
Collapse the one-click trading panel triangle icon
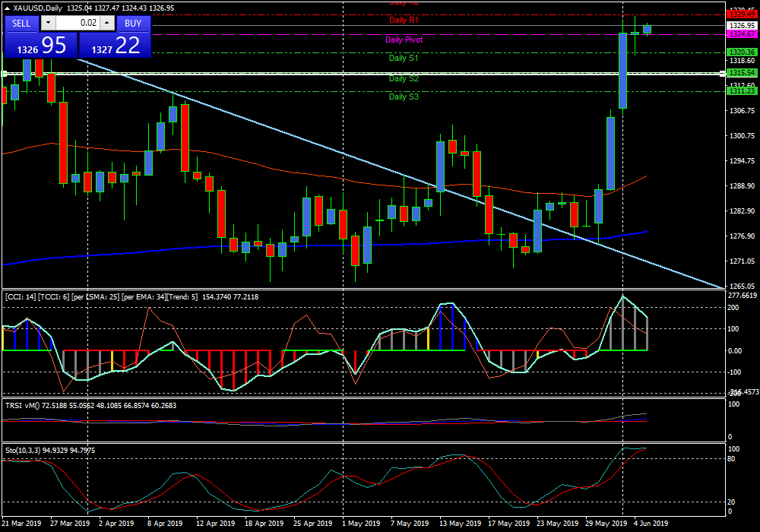pos(8,8)
